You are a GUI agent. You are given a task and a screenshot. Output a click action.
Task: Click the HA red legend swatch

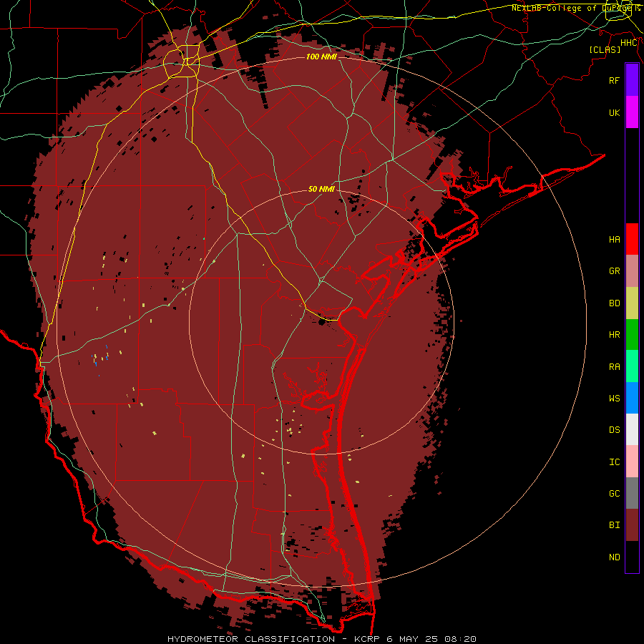click(632, 239)
